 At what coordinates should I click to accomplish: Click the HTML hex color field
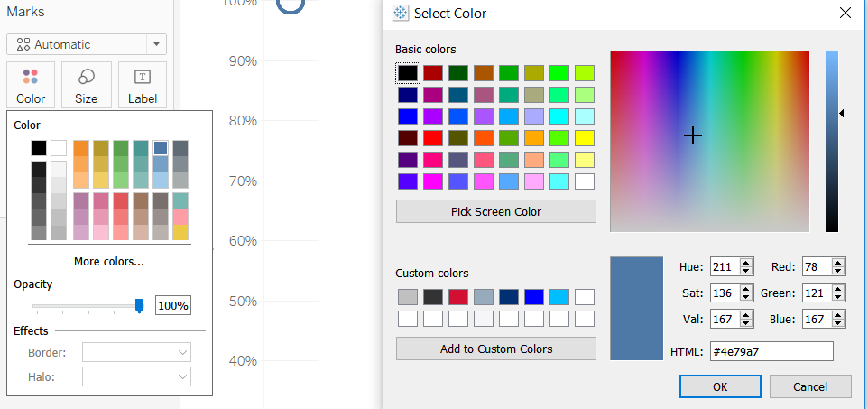[x=771, y=351]
